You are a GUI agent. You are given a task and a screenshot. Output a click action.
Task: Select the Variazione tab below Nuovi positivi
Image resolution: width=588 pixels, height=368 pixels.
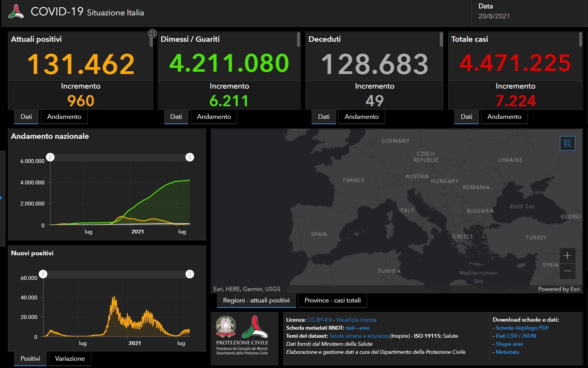pos(70,358)
